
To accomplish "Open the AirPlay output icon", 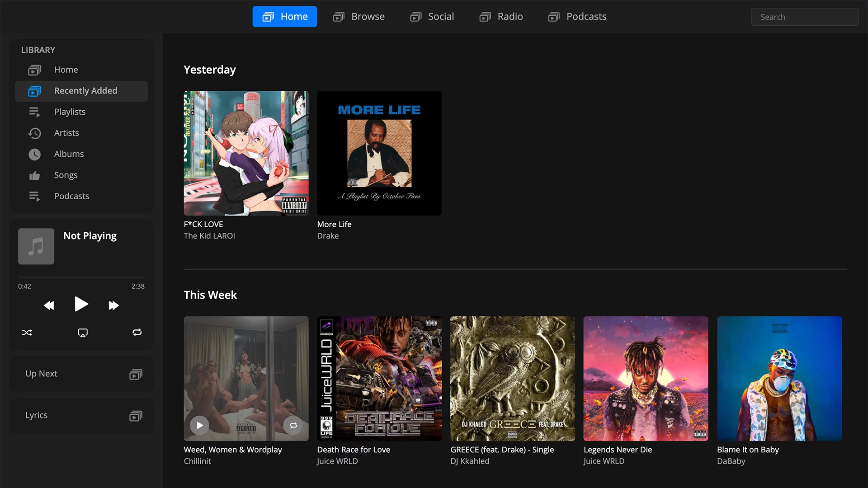I will pos(83,333).
